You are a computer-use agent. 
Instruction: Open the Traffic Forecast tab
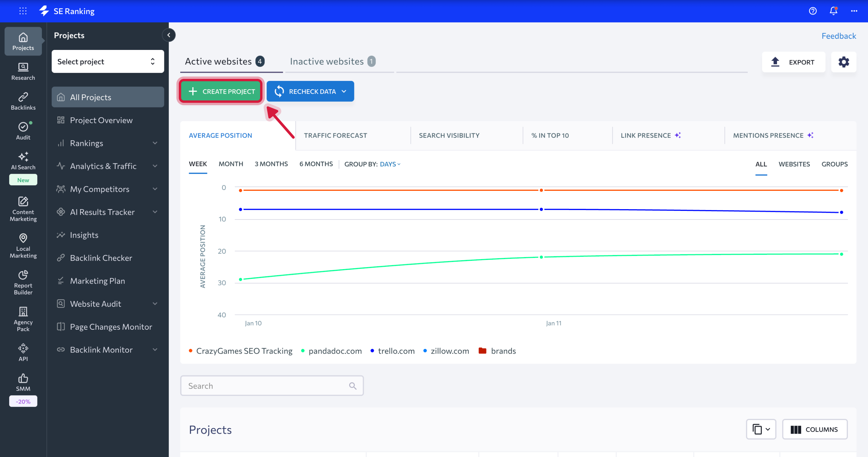pyautogui.click(x=335, y=135)
